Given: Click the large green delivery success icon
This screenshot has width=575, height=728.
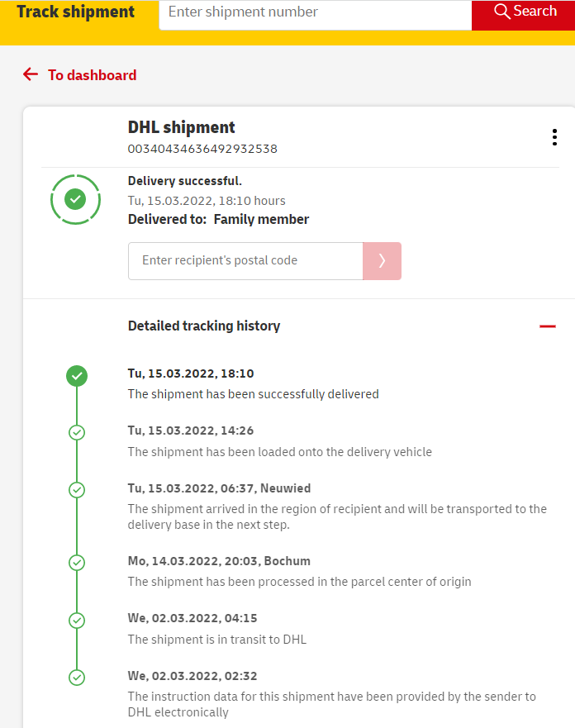Looking at the screenshot, I should [x=75, y=199].
